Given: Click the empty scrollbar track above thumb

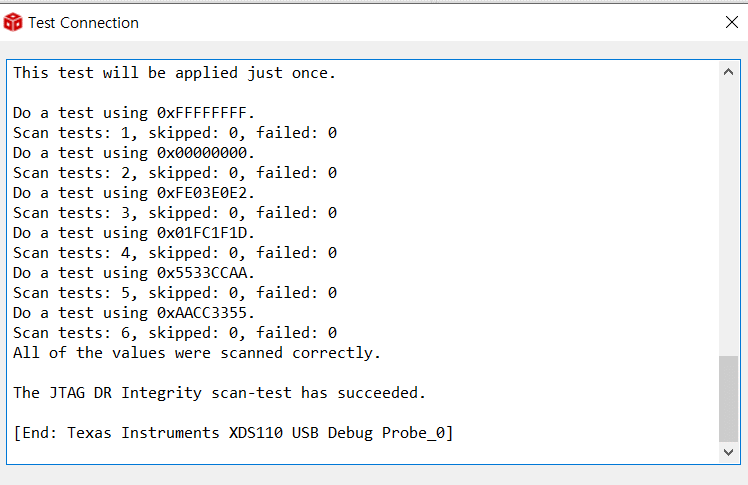Looking at the screenshot, I should pyautogui.click(x=728, y=218).
